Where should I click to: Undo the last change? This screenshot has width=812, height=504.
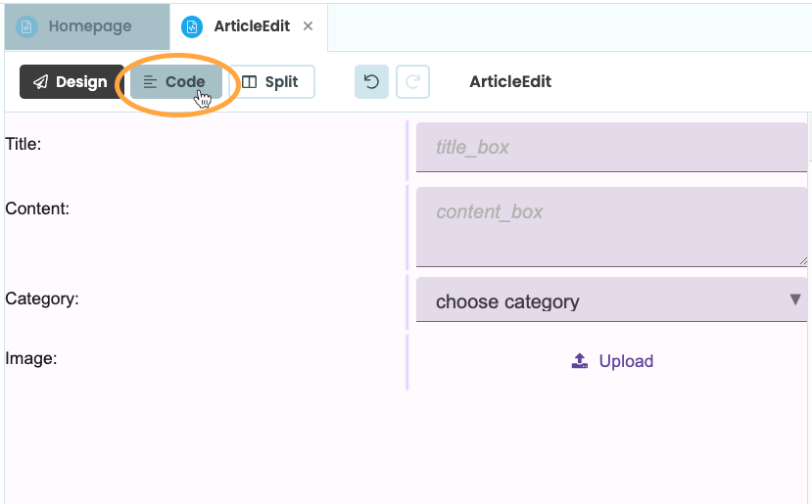[x=371, y=82]
